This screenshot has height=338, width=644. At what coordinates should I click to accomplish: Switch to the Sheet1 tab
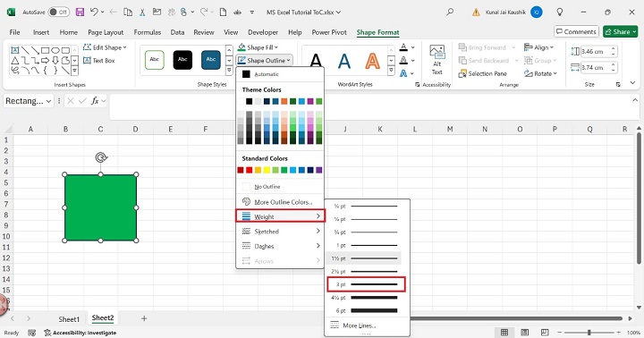(x=69, y=318)
